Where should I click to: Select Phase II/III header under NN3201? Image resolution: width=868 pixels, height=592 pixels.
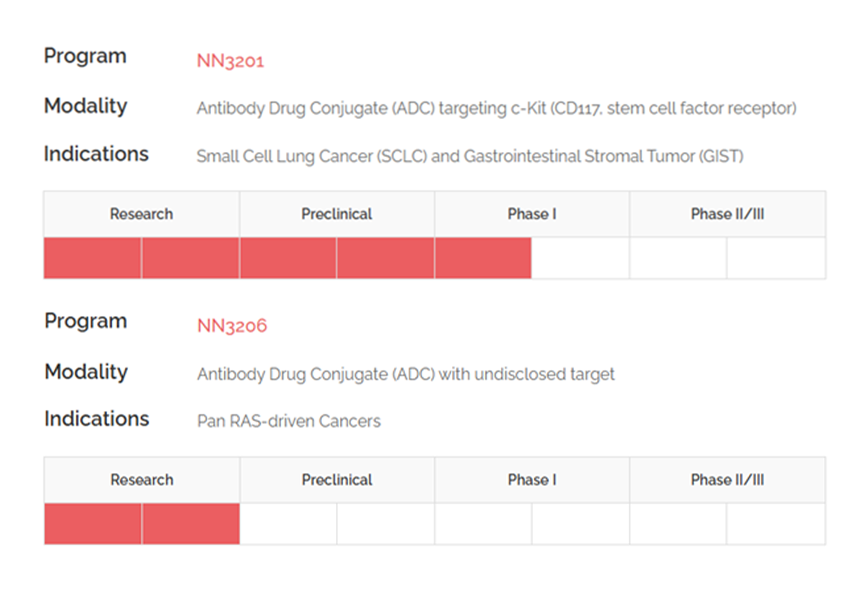click(727, 214)
